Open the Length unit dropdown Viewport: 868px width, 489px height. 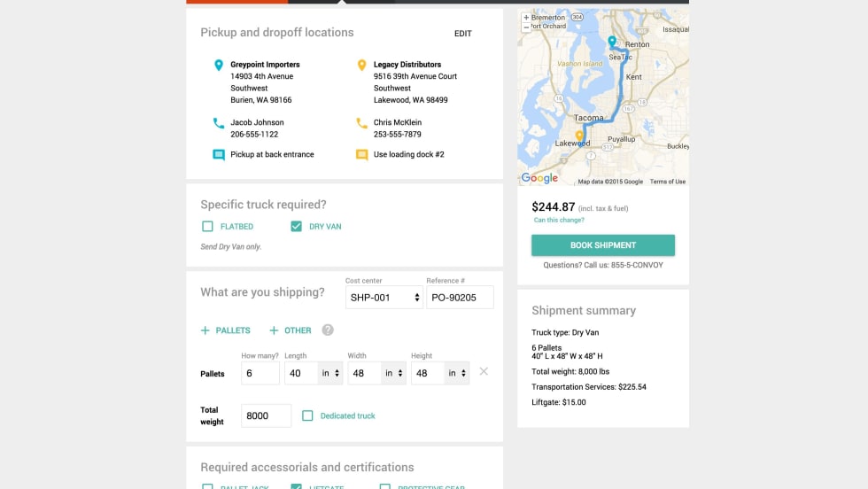330,373
